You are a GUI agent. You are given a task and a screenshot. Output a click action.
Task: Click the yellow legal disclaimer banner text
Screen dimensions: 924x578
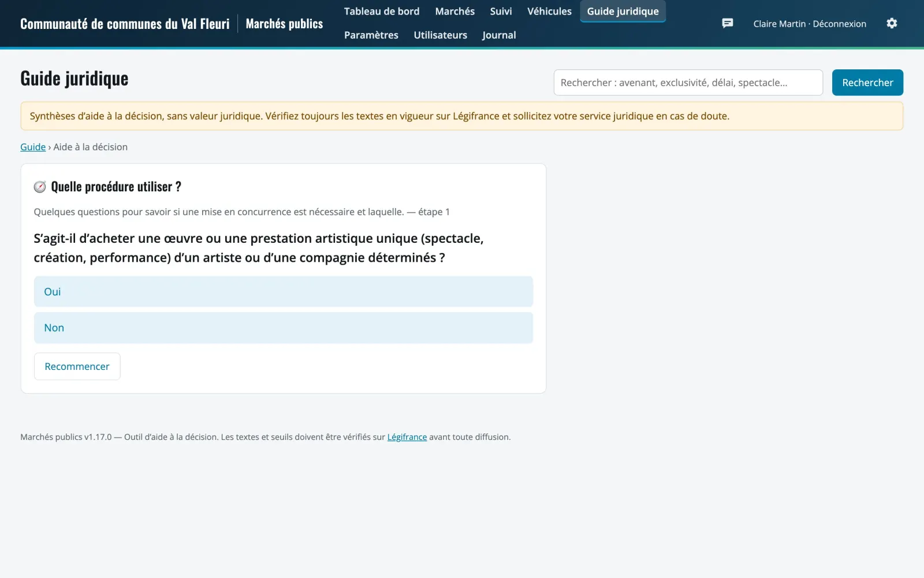point(379,116)
